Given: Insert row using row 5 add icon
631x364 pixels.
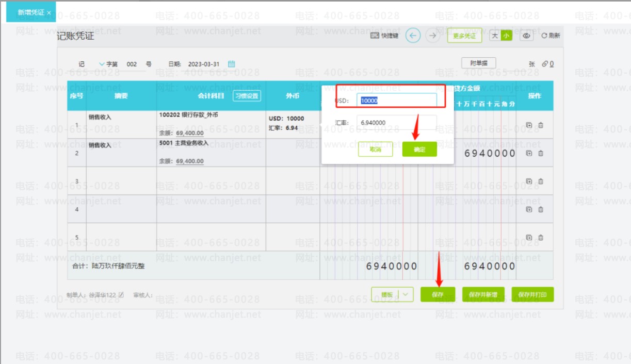Looking at the screenshot, I should pos(529,237).
